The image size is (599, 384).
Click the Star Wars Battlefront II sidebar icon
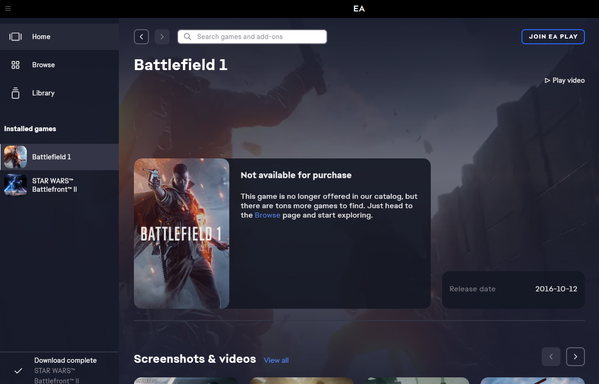coord(15,185)
